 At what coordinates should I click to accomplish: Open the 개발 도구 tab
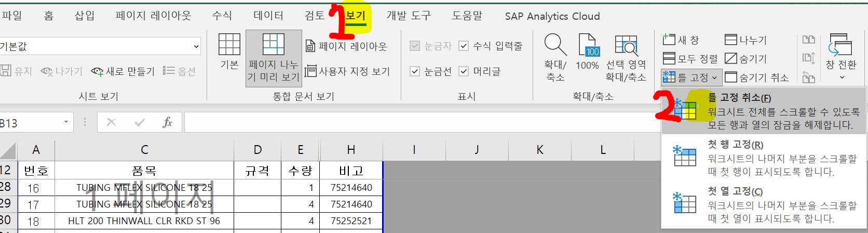click(409, 16)
